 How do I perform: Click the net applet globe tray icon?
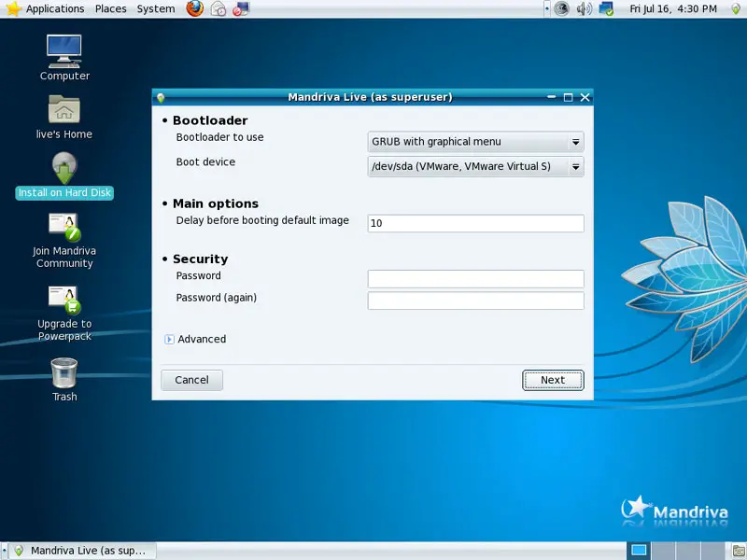[562, 8]
